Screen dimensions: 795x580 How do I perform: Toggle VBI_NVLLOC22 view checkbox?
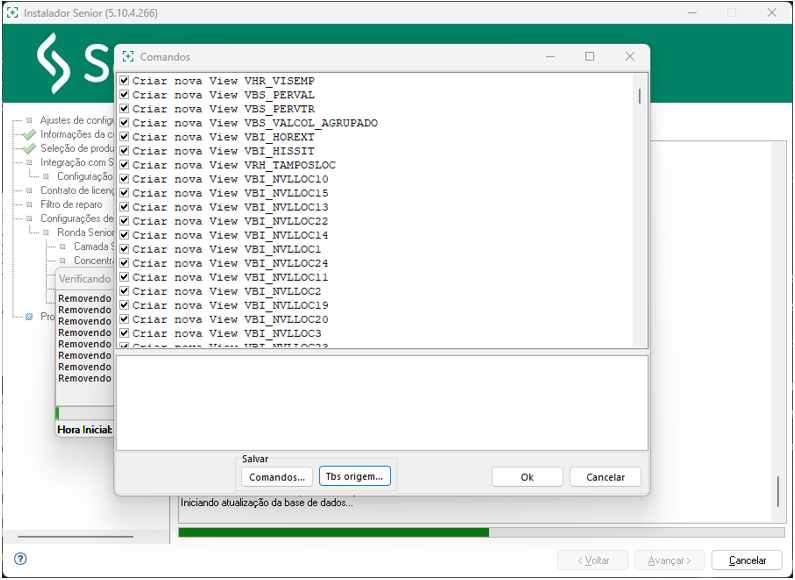(x=124, y=221)
